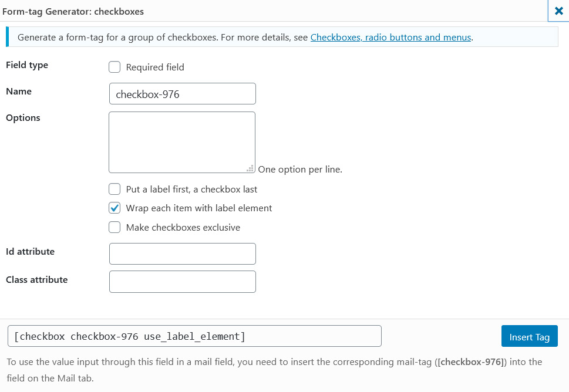Click the 'Make checkboxes exclusive' label text
The image size is (569, 392).
coord(183,227)
